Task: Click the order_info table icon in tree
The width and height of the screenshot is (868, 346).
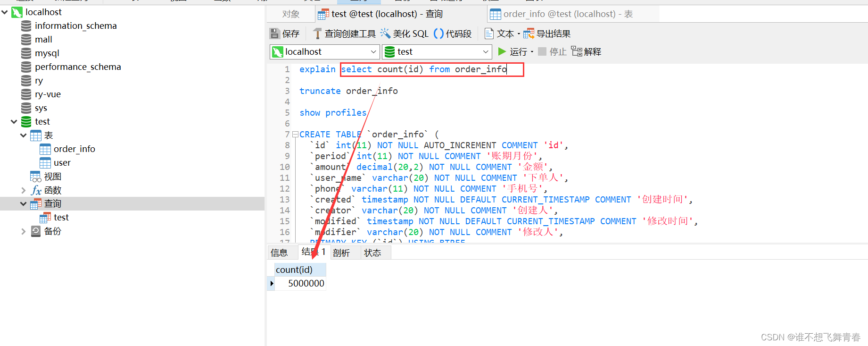Action: click(x=45, y=149)
